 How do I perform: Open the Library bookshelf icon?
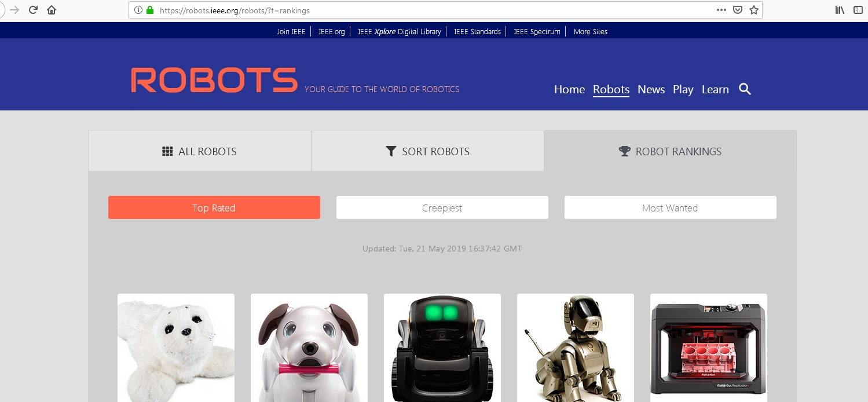pos(840,10)
